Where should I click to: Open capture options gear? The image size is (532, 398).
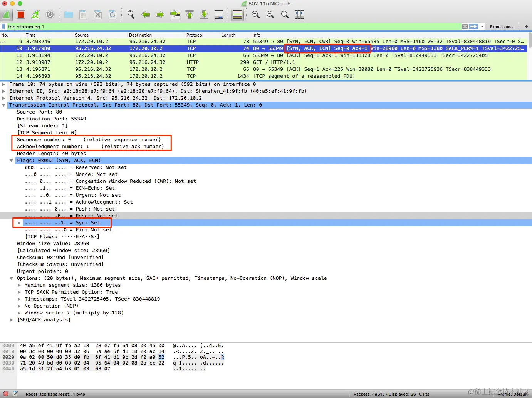pos(50,15)
